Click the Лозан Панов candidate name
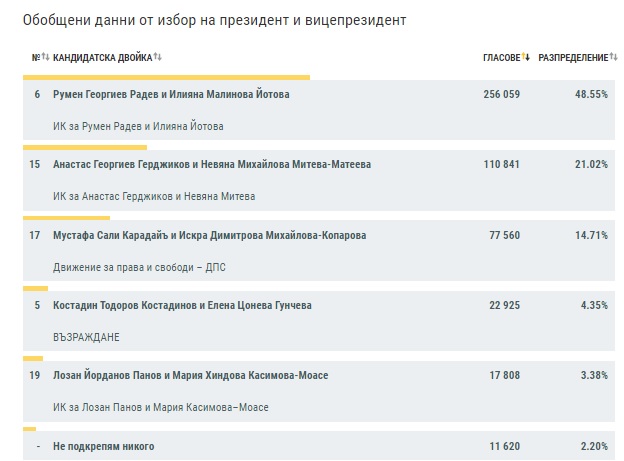The image size is (624, 461). click(x=190, y=375)
